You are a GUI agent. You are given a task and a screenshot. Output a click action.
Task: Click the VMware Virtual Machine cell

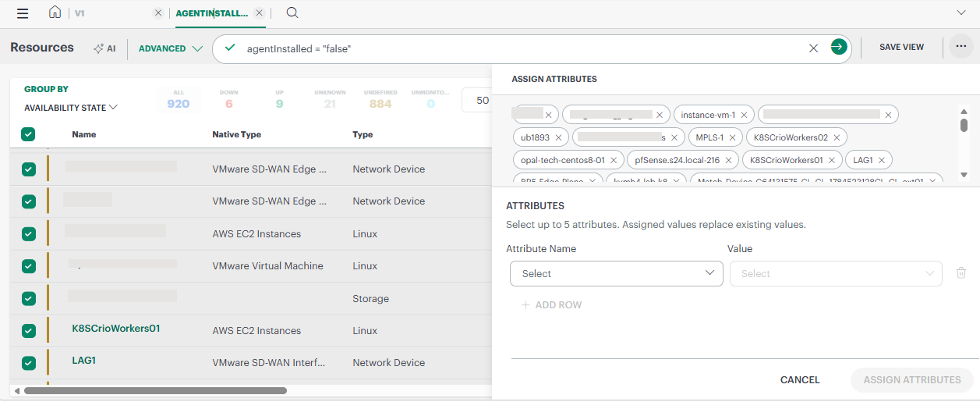pos(267,266)
